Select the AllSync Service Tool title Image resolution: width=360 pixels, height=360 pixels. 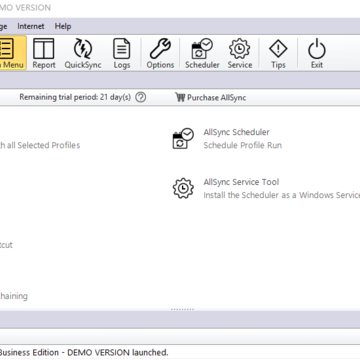pyautogui.click(x=241, y=182)
